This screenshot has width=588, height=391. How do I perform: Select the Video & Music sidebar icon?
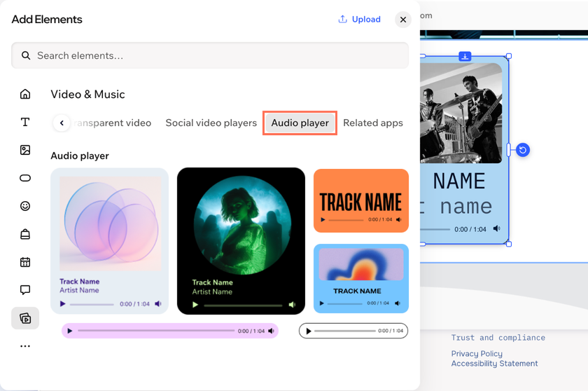(x=25, y=318)
